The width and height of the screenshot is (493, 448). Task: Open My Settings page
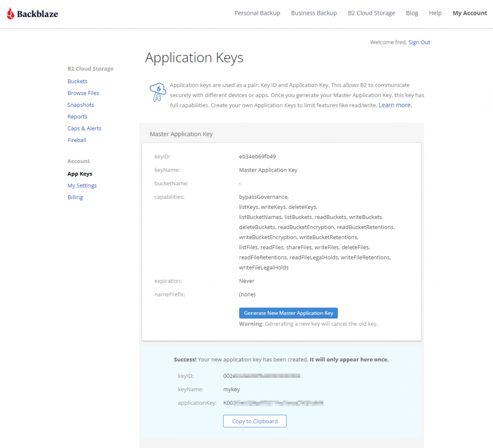pos(82,186)
